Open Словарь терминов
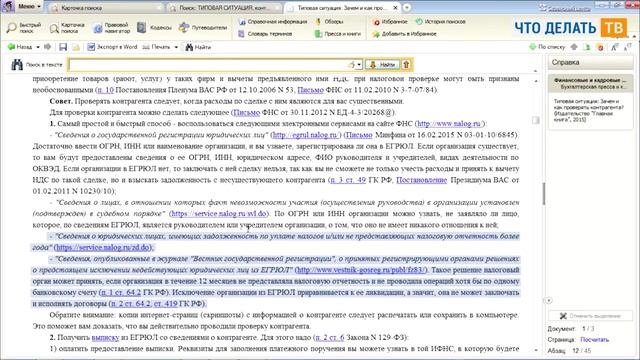Image resolution: width=640 pixels, height=360 pixels. 265,34
